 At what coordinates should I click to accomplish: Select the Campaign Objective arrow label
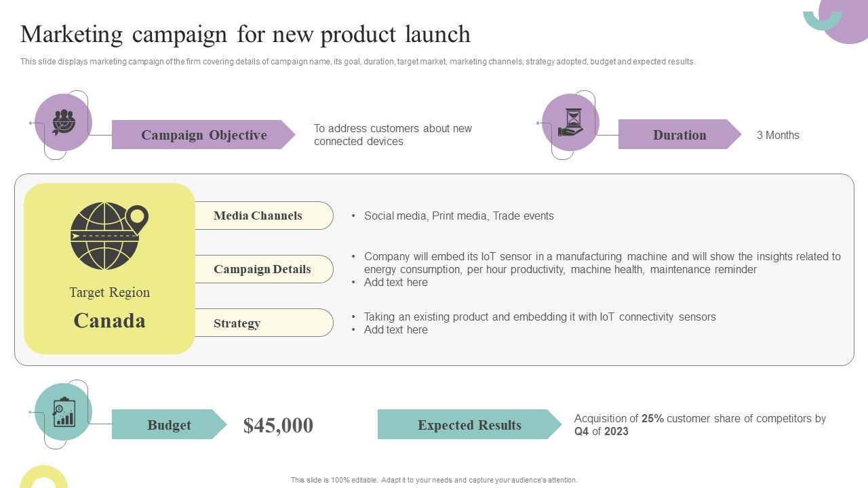coord(203,135)
